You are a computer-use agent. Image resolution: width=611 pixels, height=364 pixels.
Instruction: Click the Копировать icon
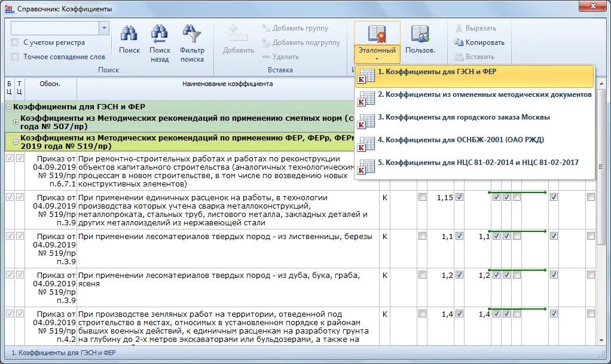(x=459, y=42)
